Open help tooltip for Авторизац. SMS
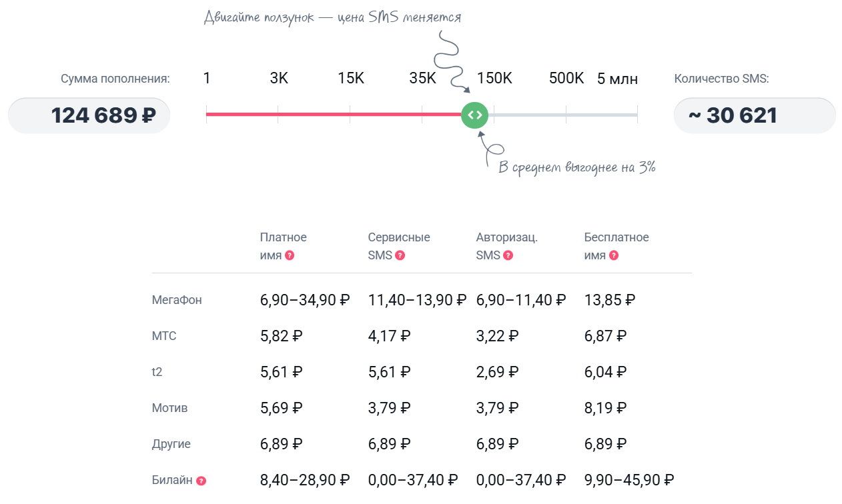 coord(508,255)
